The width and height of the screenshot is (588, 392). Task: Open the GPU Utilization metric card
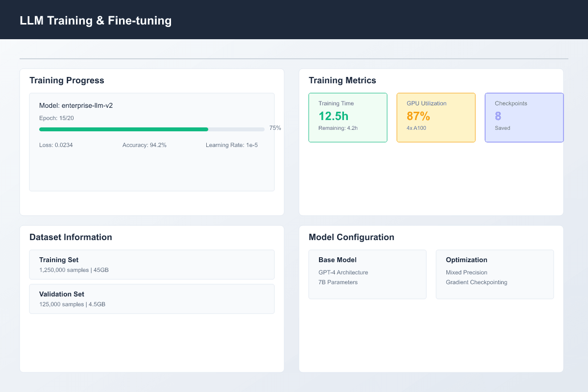[x=436, y=118]
